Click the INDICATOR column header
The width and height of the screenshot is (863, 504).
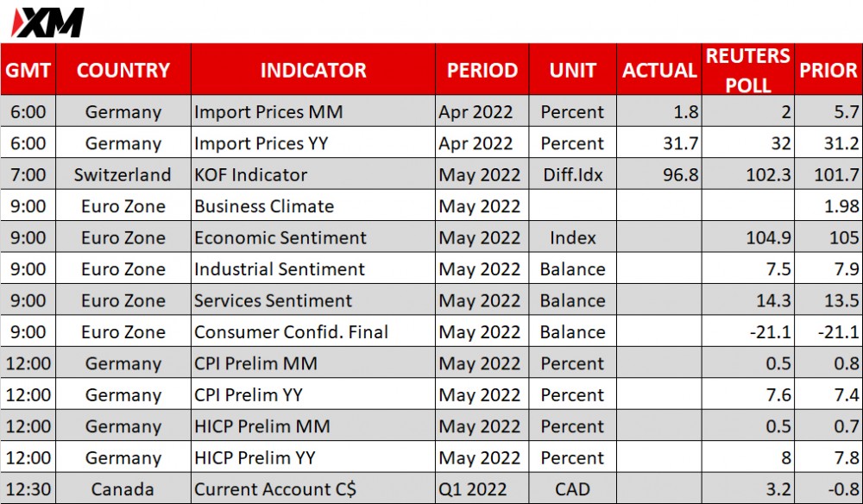313,69
